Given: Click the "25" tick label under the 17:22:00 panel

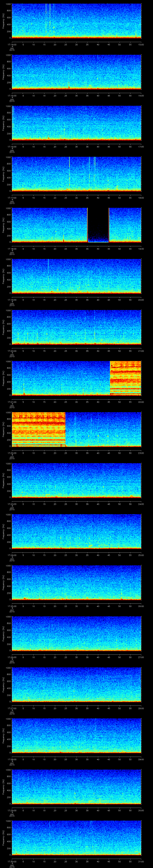Looking at the screenshot, I should coord(66,453).
